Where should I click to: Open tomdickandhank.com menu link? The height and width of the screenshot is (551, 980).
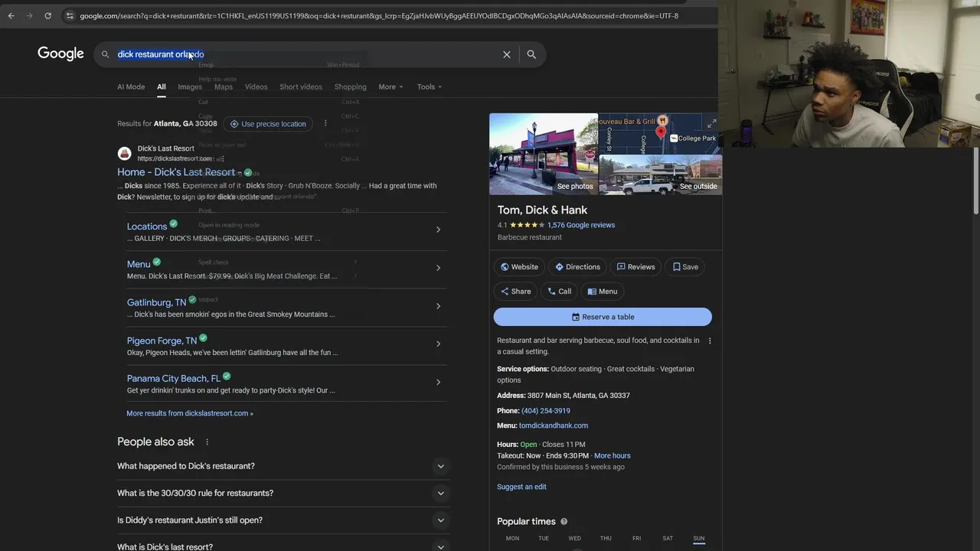(554, 425)
